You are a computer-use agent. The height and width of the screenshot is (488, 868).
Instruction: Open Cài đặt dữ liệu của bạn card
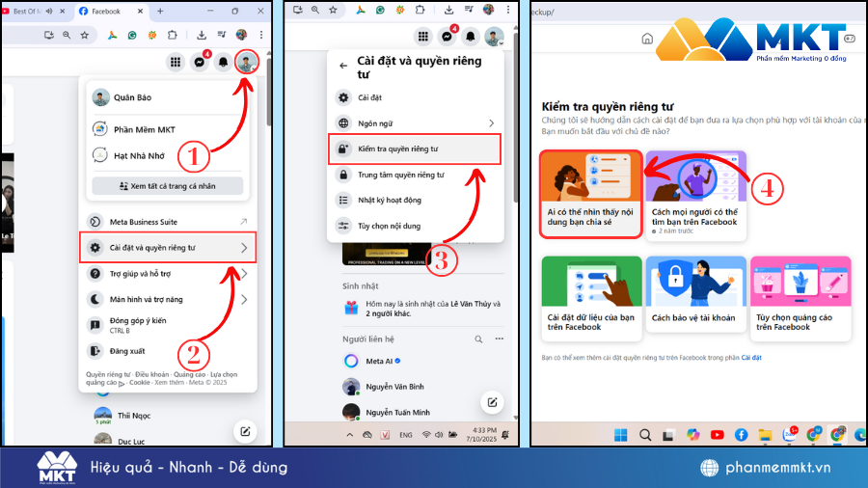[x=592, y=298]
